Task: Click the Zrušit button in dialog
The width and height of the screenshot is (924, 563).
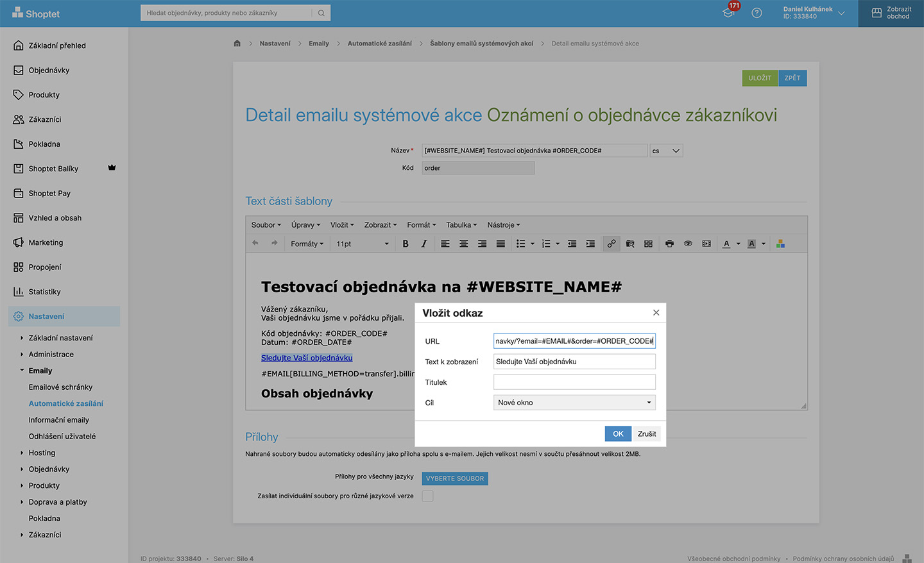Action: coord(647,434)
